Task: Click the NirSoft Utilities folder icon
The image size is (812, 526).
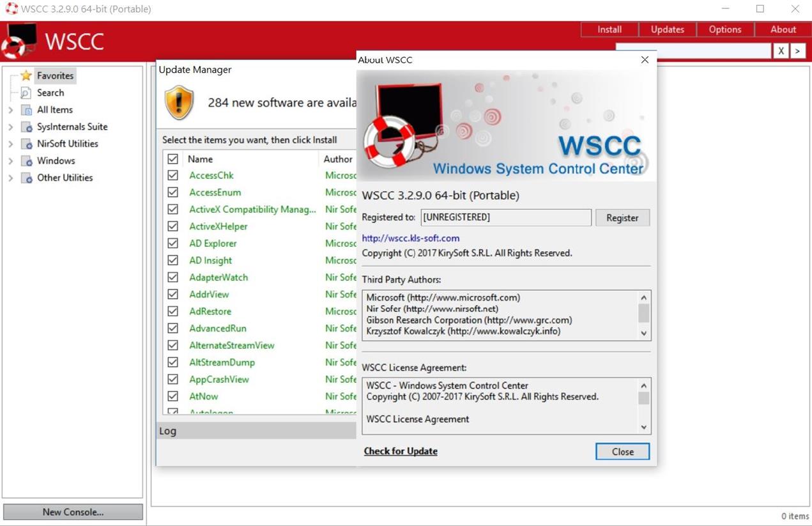Action: pyautogui.click(x=26, y=144)
